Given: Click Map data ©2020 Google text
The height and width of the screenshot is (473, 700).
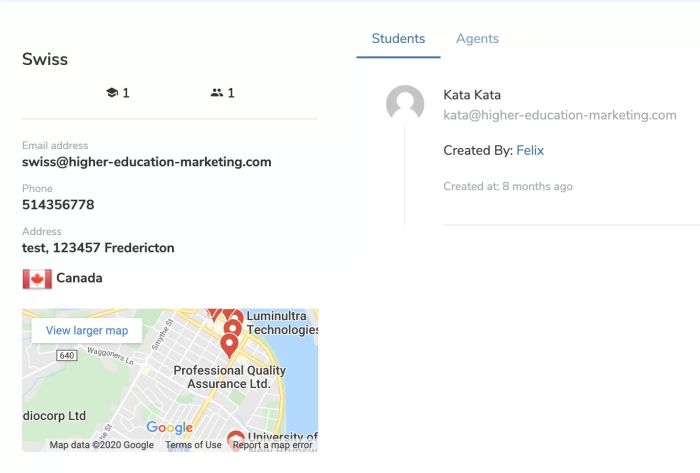Looking at the screenshot, I should pos(101,445).
